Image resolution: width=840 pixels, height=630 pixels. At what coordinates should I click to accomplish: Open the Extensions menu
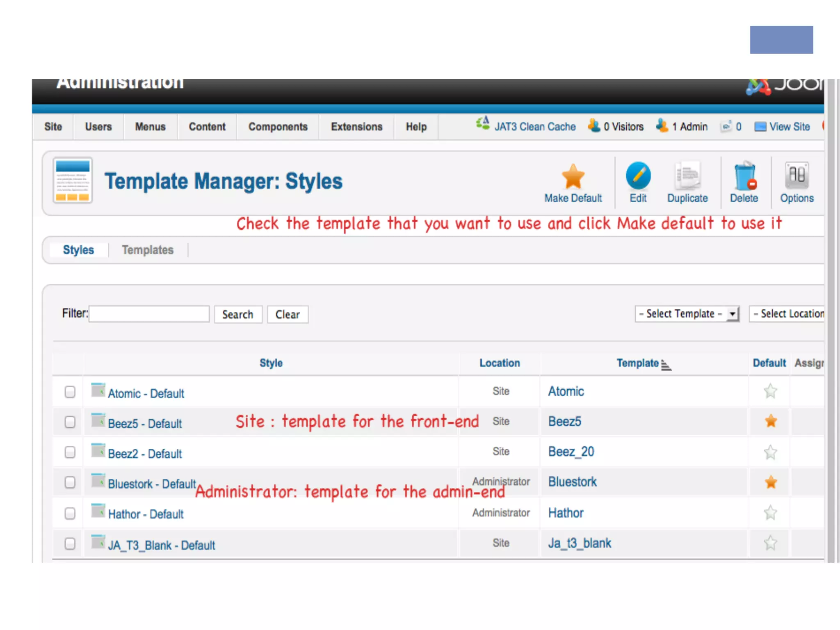tap(356, 127)
